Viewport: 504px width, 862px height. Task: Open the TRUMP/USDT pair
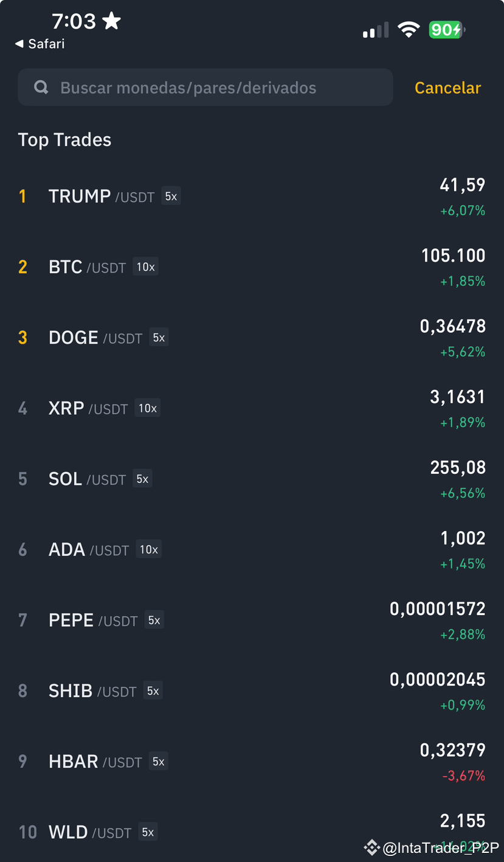point(252,196)
